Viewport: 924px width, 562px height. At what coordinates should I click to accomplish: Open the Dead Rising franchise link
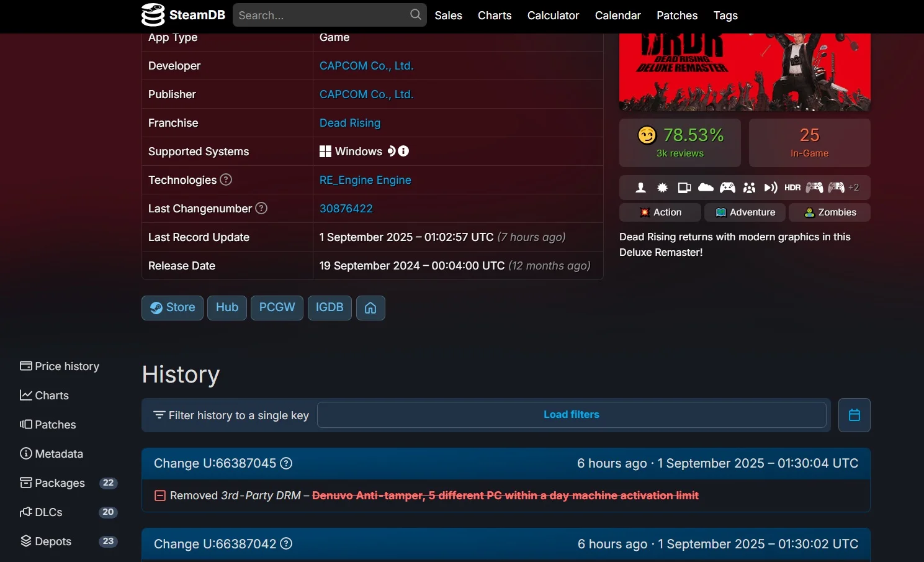click(x=350, y=123)
